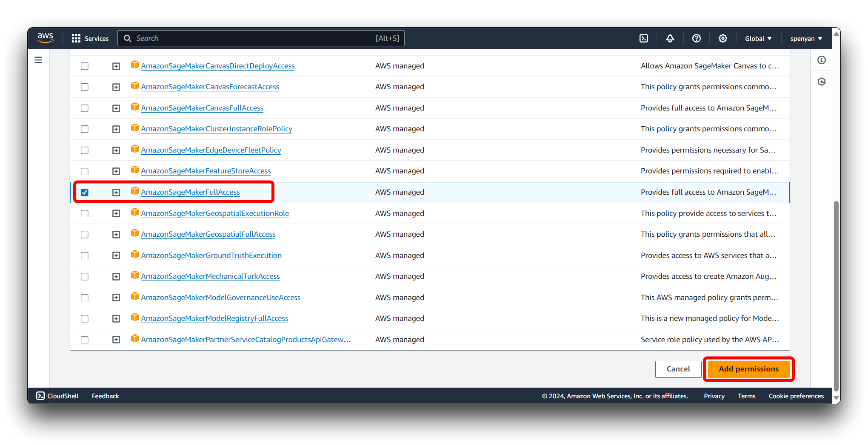This screenshot has width=868, height=445.
Task: Expand the AmazonSageMakerPartnerServiceCatalogProductsApiGateway row
Action: [116, 340]
